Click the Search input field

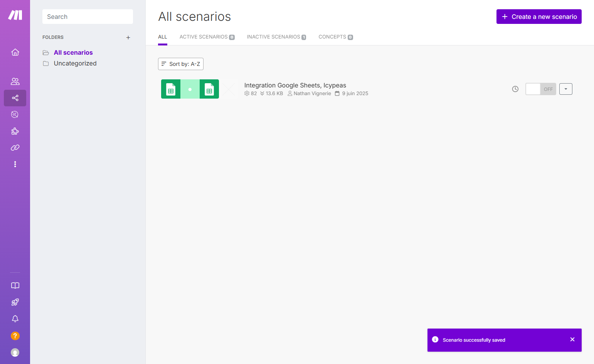[x=88, y=17]
